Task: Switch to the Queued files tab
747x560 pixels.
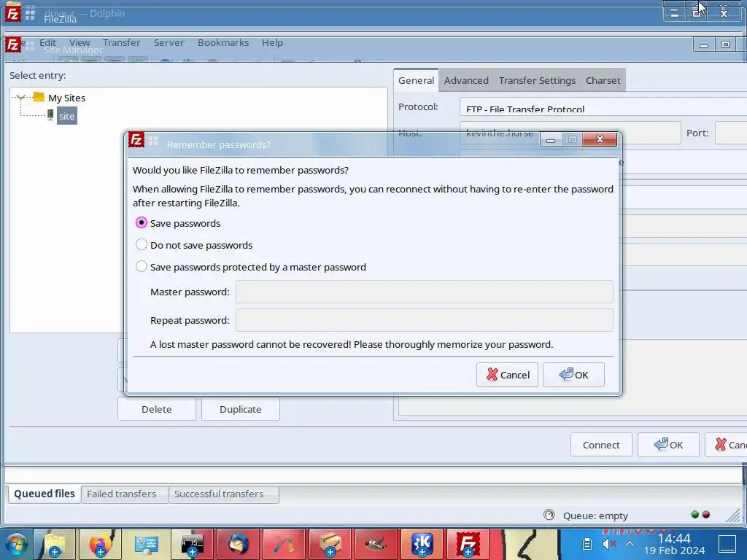Action: [x=44, y=494]
